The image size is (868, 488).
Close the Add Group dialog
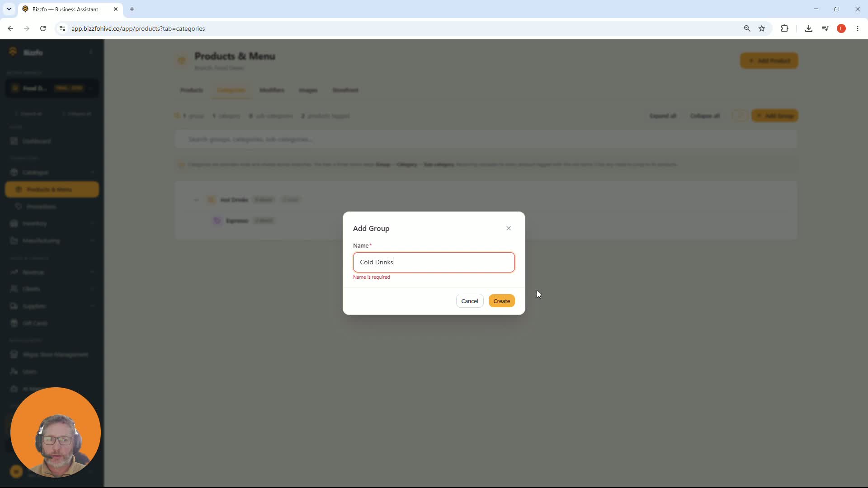pyautogui.click(x=509, y=228)
